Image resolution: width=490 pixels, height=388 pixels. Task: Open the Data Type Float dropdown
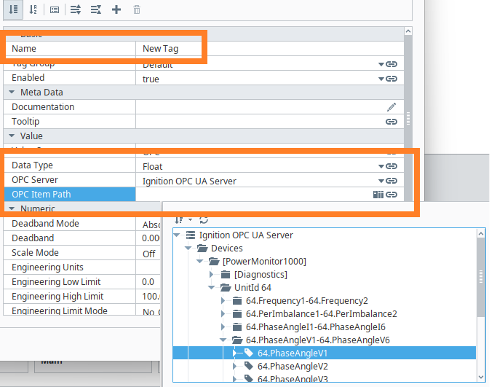click(x=381, y=166)
